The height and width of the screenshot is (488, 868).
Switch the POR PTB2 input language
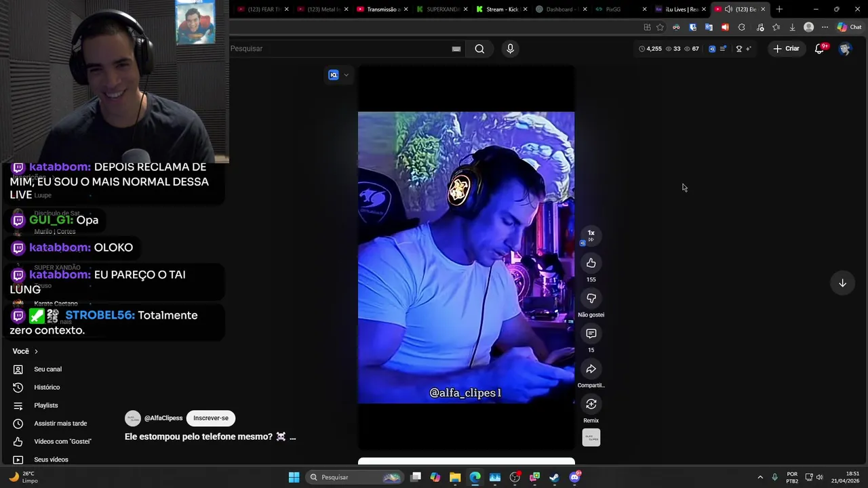[792, 477]
